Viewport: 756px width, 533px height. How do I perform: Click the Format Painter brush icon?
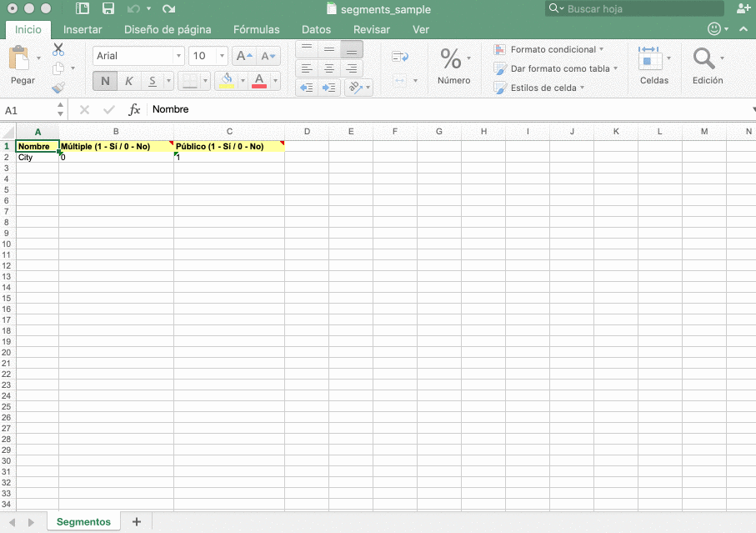[x=58, y=88]
